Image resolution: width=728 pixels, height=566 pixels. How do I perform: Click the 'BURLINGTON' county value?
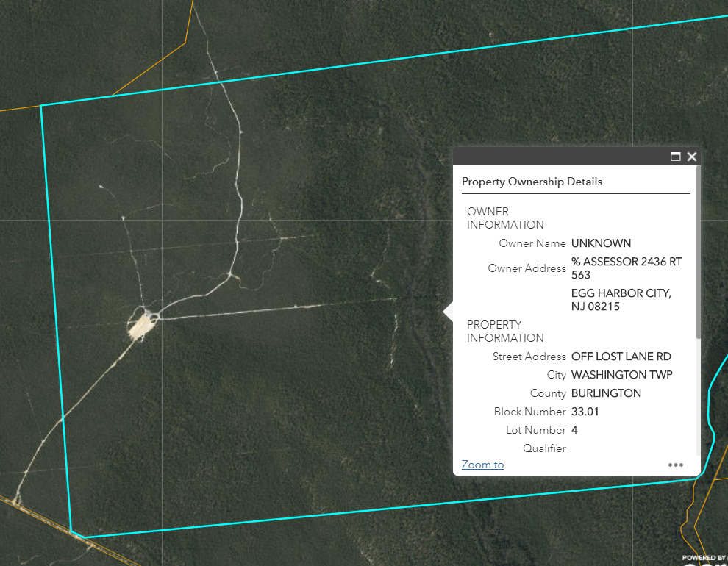(x=606, y=393)
